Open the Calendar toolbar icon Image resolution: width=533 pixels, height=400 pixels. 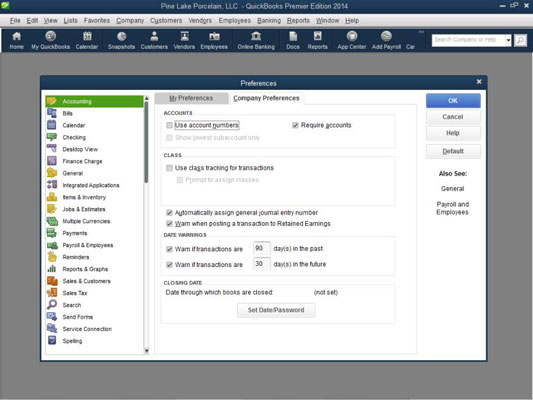point(87,40)
